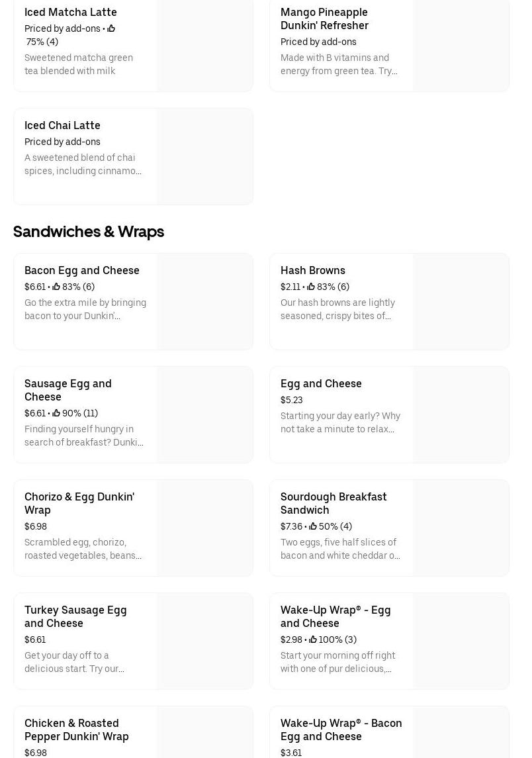
Task: Open the Mango Pineapple Dunkin' Refresher item
Action: click(x=324, y=19)
